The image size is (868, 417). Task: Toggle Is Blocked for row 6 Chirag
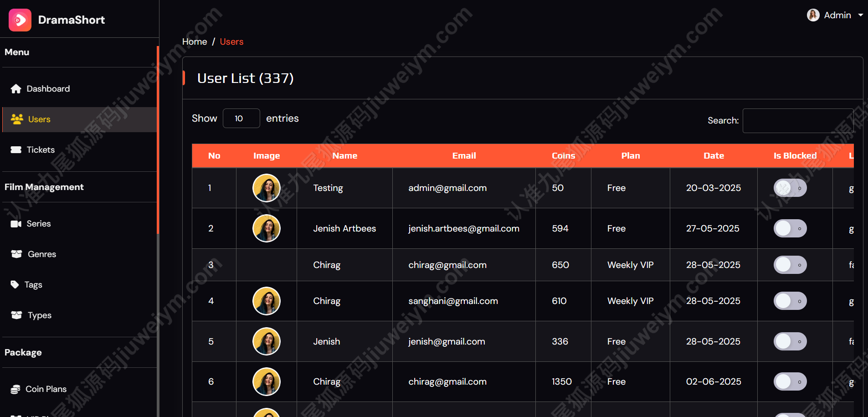(x=790, y=381)
